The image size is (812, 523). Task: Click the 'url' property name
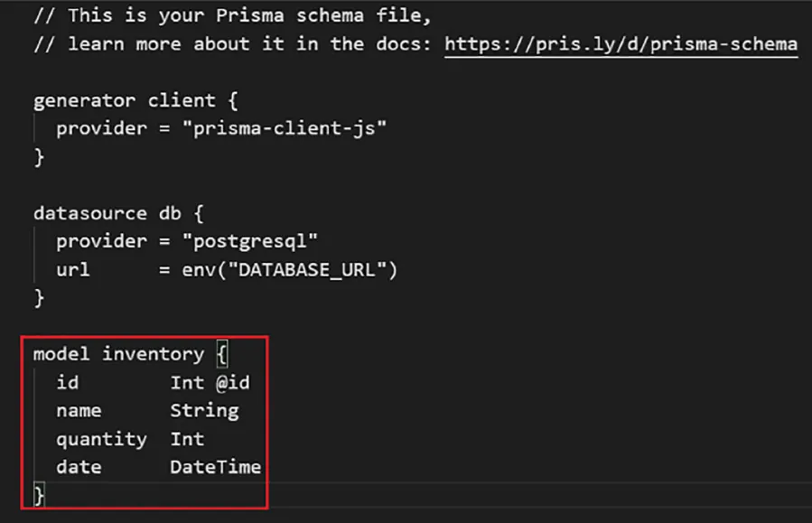(x=73, y=269)
